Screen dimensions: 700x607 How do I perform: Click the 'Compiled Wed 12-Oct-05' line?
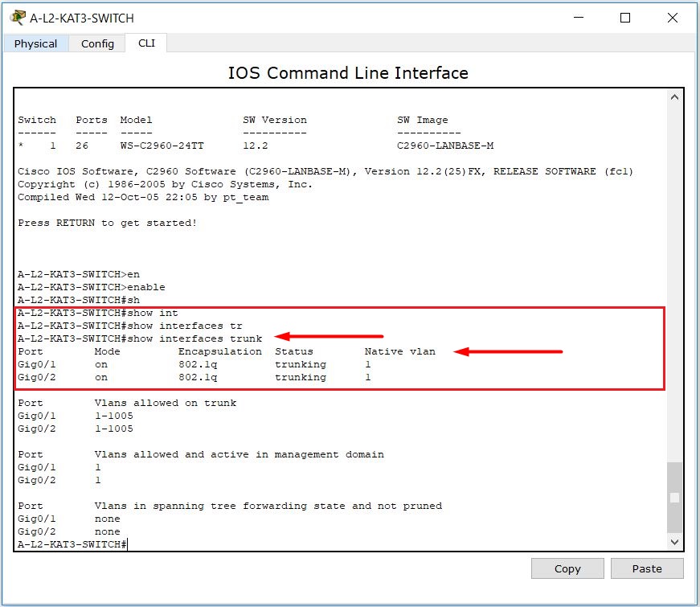coord(143,197)
